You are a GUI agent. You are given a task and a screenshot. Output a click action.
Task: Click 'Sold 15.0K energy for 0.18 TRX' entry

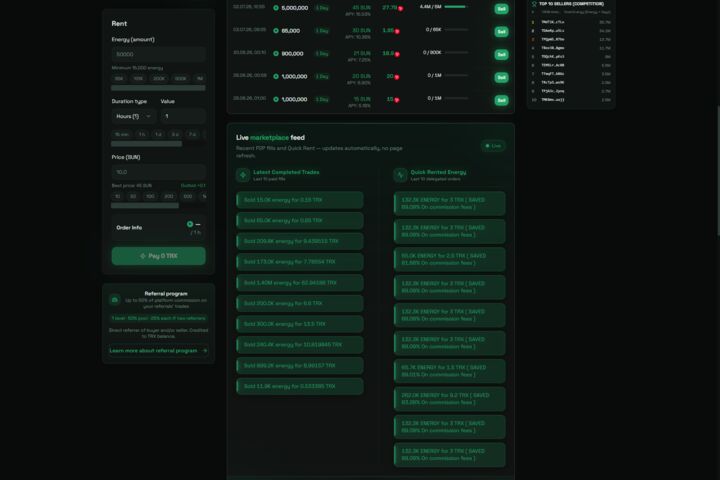pyautogui.click(x=300, y=200)
